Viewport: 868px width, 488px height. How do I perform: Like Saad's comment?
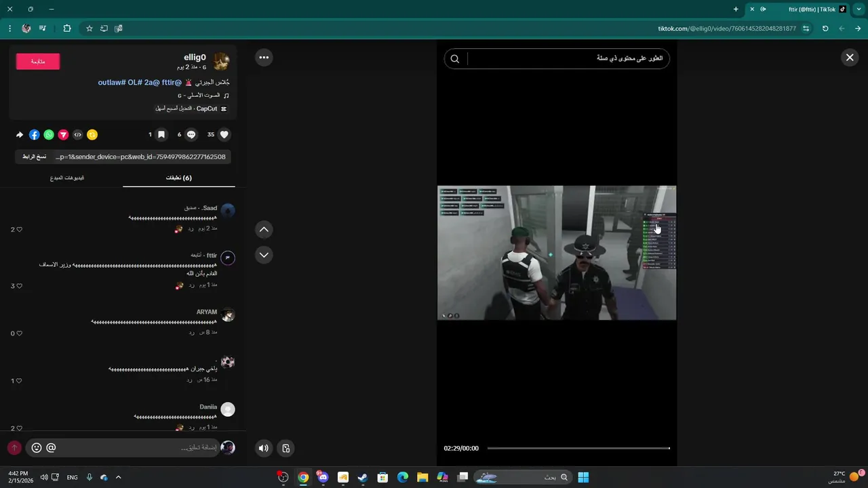[x=20, y=230]
